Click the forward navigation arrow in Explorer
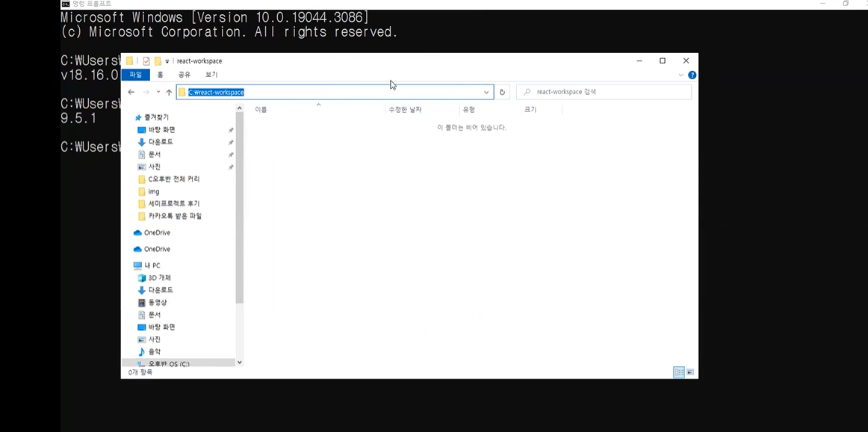868x432 pixels. click(x=146, y=92)
